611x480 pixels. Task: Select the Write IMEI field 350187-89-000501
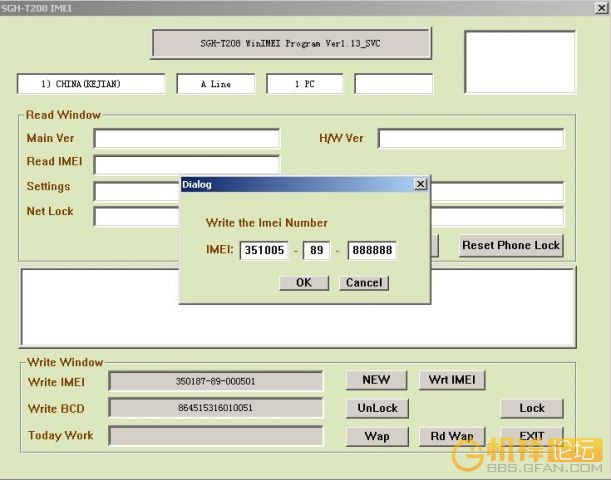click(215, 381)
